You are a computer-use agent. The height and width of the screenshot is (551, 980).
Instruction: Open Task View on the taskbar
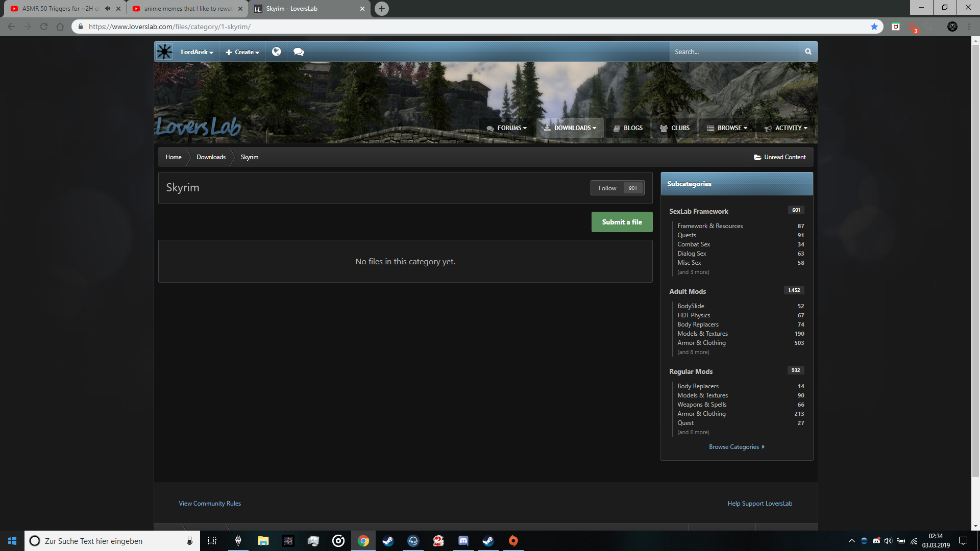pos(212,541)
